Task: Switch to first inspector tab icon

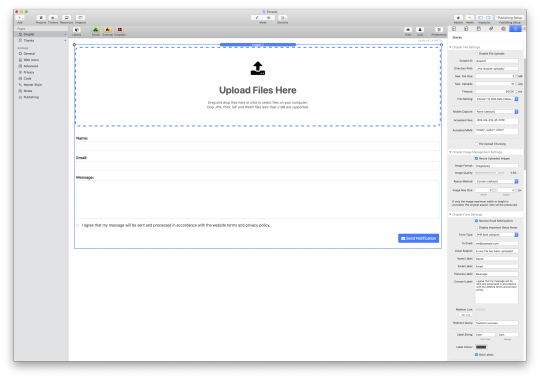Action: [454, 29]
